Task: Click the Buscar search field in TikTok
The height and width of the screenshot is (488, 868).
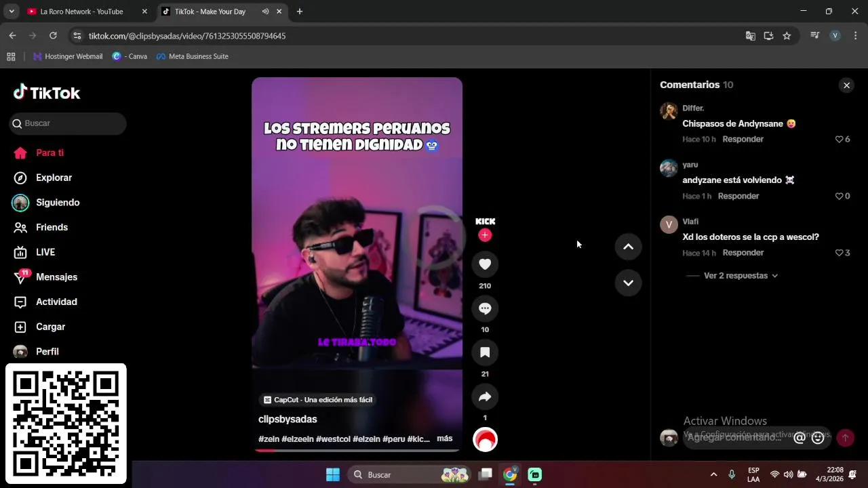Action: pos(68,123)
